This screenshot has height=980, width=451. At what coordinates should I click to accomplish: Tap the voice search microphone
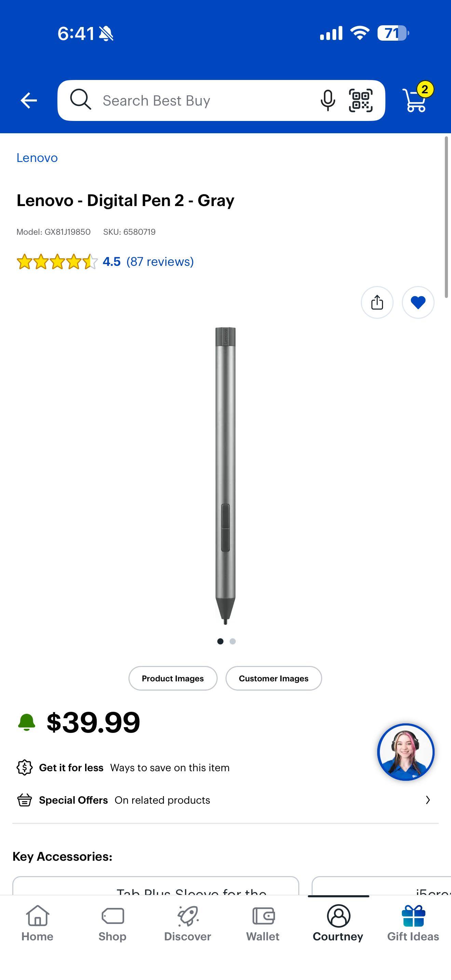(327, 100)
